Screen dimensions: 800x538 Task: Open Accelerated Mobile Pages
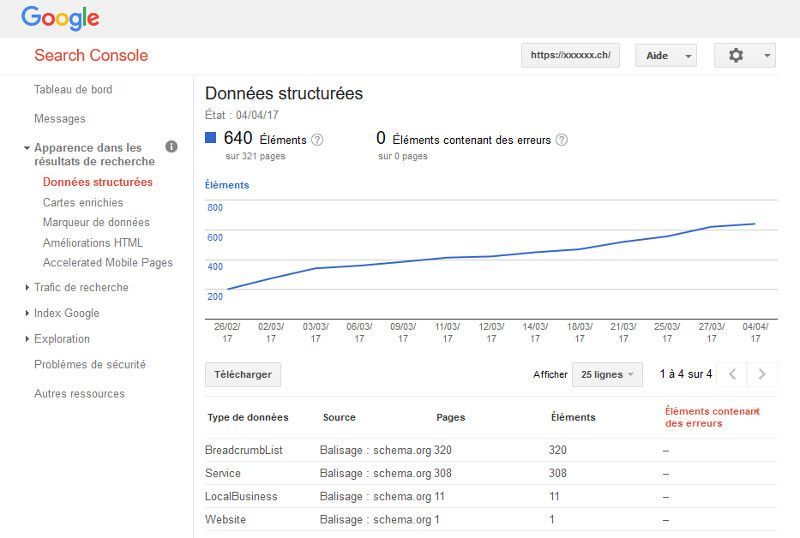[x=108, y=262]
